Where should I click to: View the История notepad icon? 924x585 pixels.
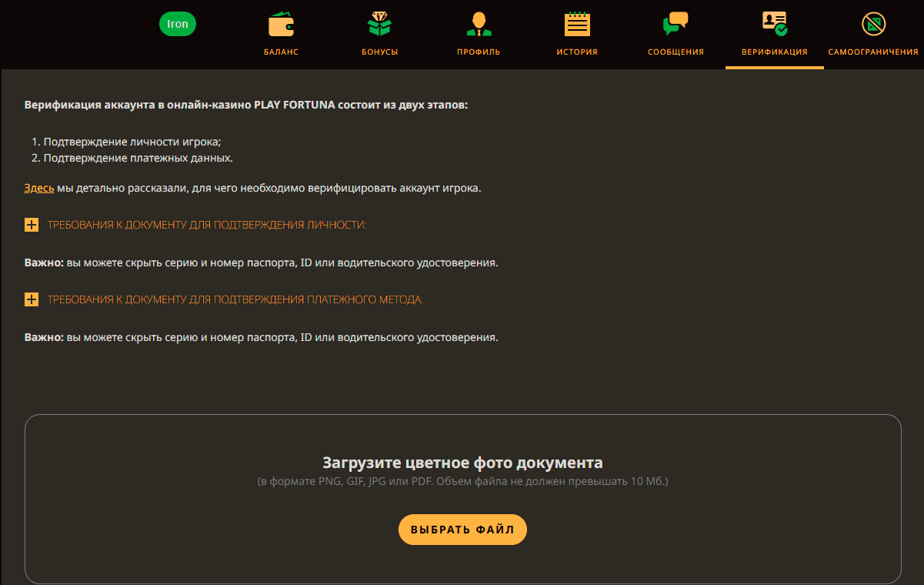576,23
